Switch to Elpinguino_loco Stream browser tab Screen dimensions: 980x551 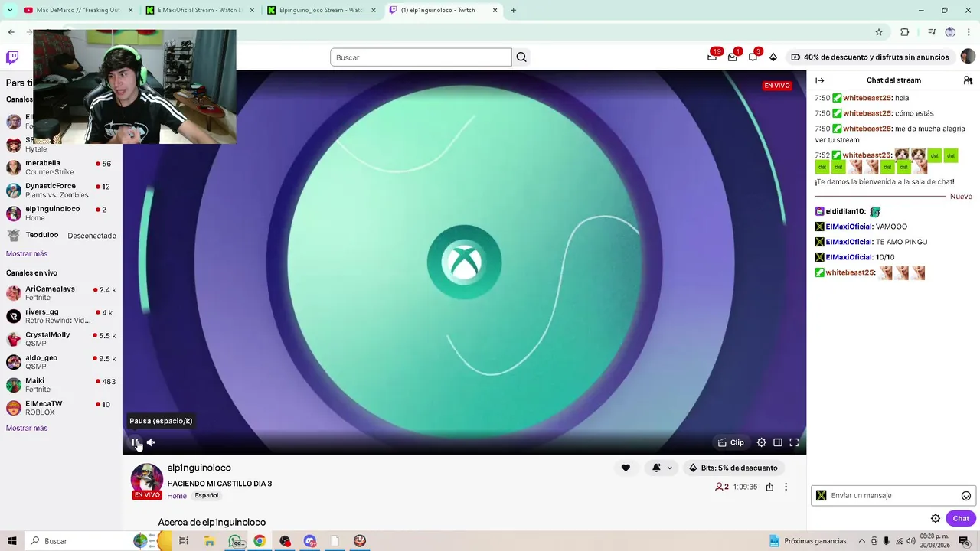322,10
